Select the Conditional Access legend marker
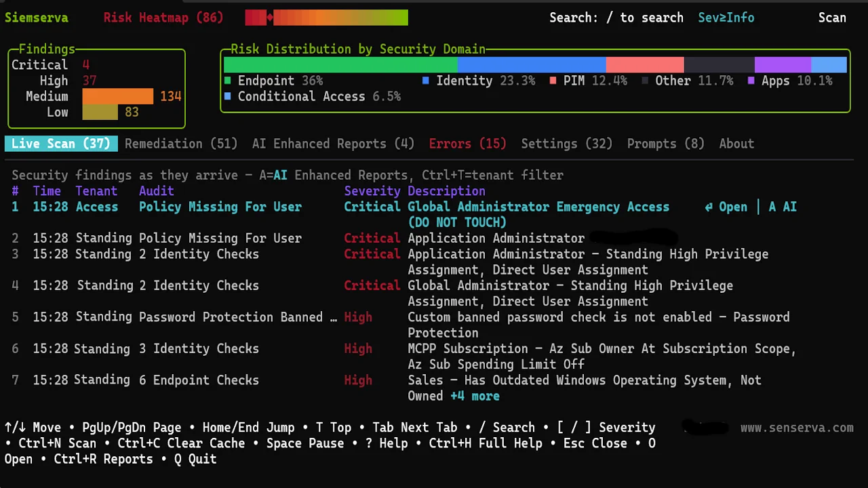The width and height of the screenshot is (868, 488). click(227, 96)
